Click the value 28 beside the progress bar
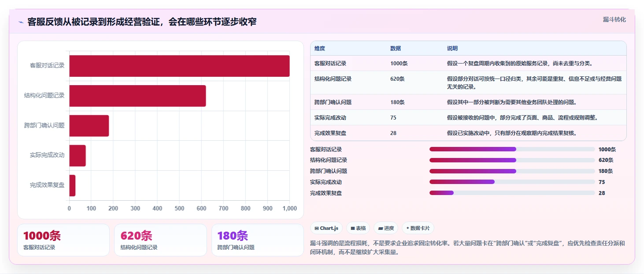644x274 pixels. 602,193
